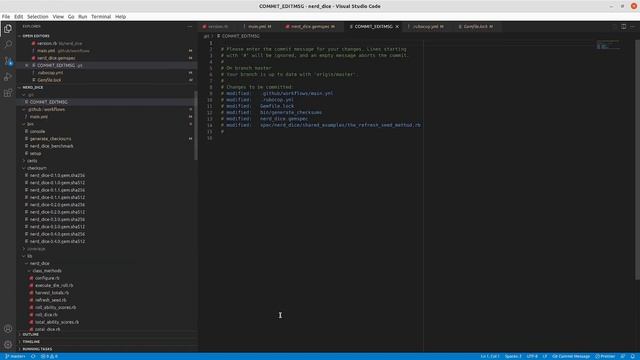The image size is (640, 360).
Task: Click the editor vertical scrollbar
Action: click(637, 160)
